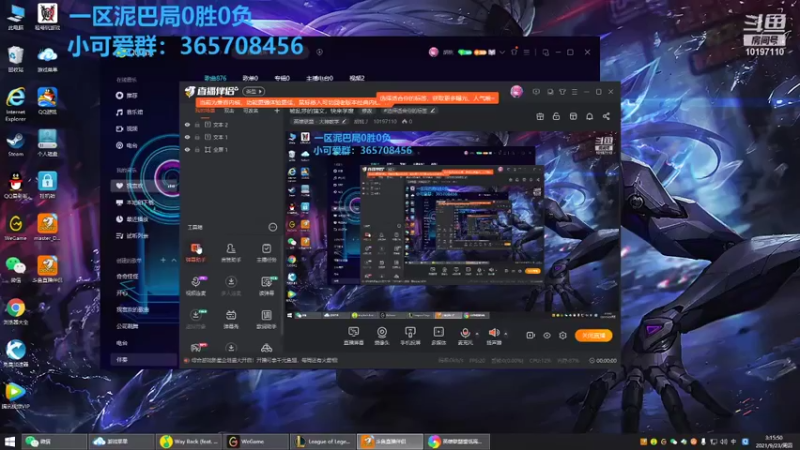Switch to 视频2 tab in music player
The height and width of the screenshot is (450, 800).
[x=357, y=78]
